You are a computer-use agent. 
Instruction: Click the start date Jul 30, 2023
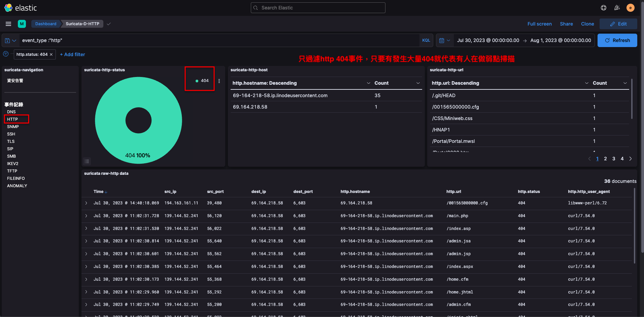coord(488,40)
